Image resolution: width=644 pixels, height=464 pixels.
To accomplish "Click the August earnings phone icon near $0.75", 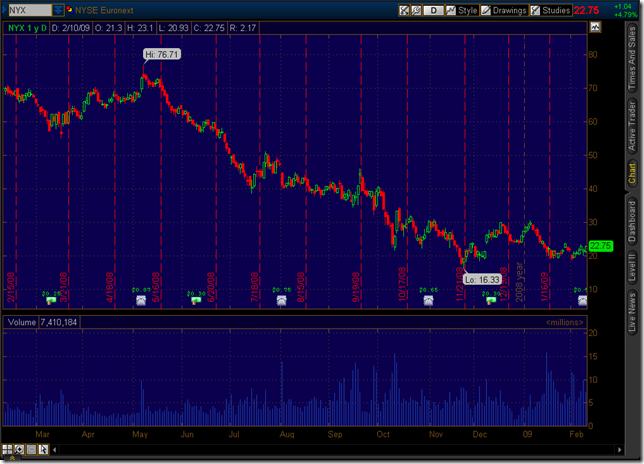I will pyautogui.click(x=282, y=300).
